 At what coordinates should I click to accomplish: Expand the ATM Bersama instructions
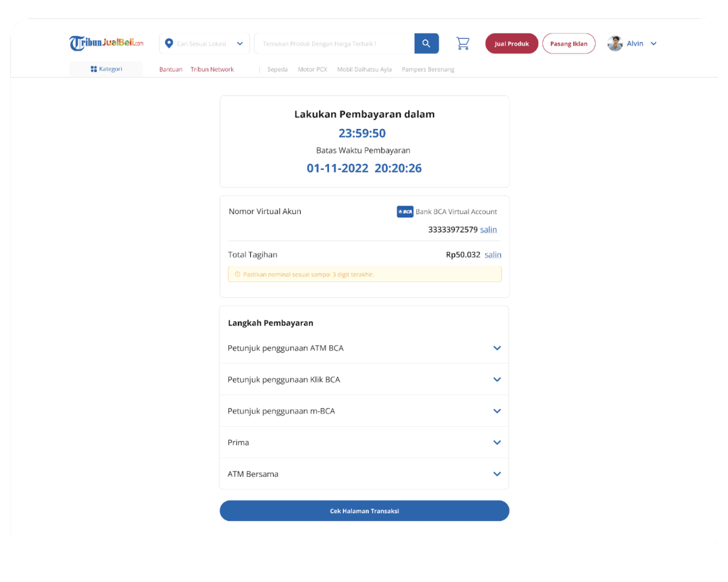(364, 474)
